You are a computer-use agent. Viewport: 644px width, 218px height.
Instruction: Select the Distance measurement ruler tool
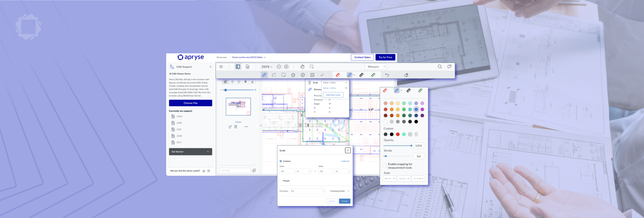(x=264, y=75)
